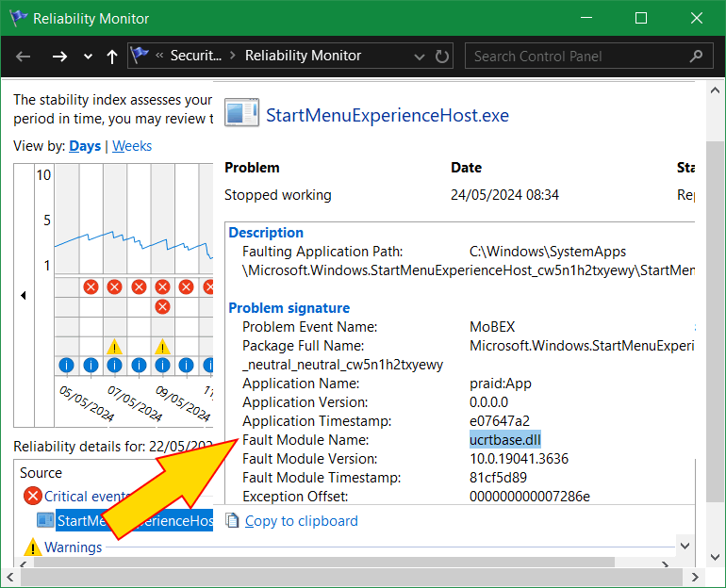
Task: Click the MoBEX event name value
Action: 492,327
